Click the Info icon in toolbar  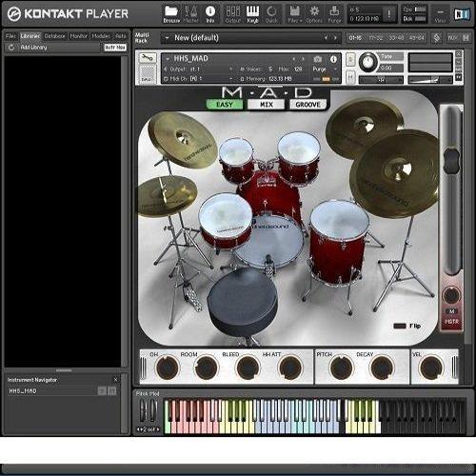click(x=210, y=14)
